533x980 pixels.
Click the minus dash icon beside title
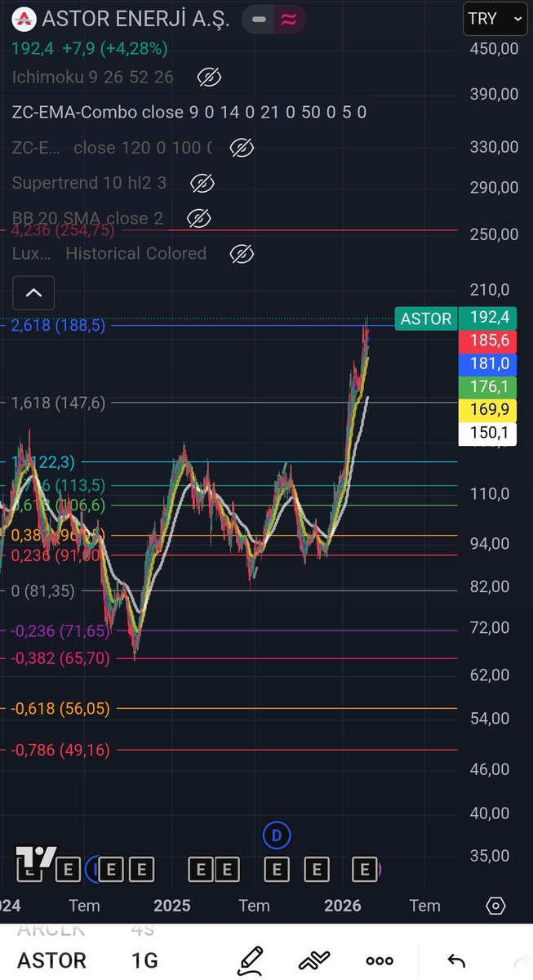click(259, 19)
